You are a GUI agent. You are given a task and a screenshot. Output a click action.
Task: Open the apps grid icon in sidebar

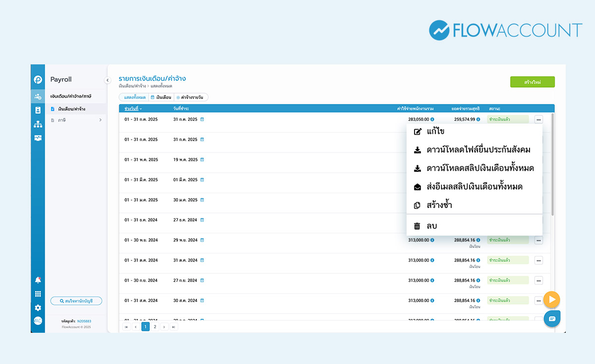click(x=38, y=294)
